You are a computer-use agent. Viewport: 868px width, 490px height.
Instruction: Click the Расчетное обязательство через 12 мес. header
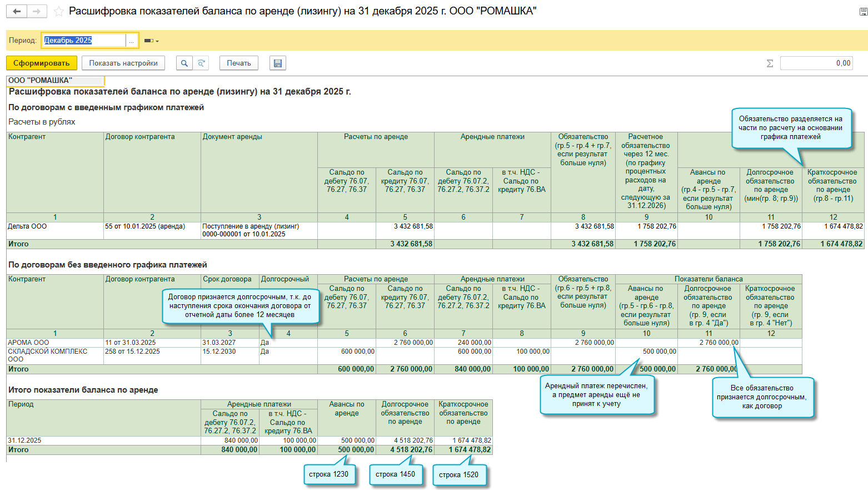pos(646,172)
